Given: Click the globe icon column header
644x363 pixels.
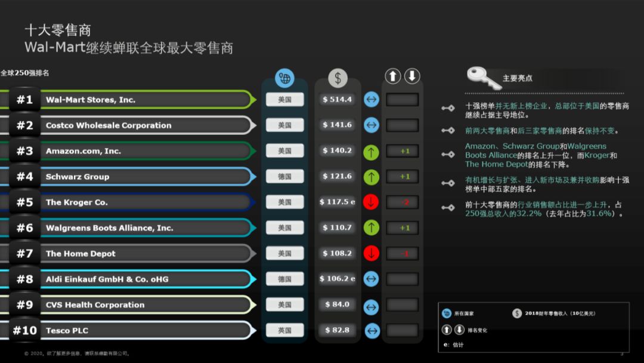Looking at the screenshot, I should pyautogui.click(x=284, y=77).
